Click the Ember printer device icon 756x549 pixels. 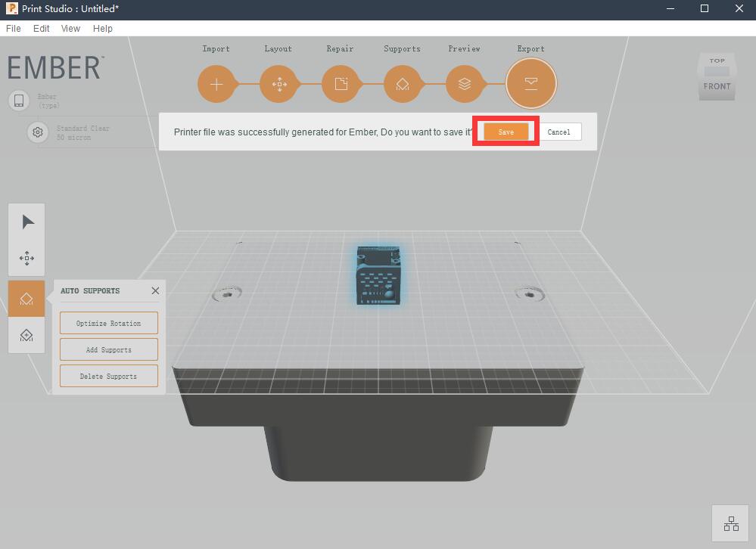(19, 101)
